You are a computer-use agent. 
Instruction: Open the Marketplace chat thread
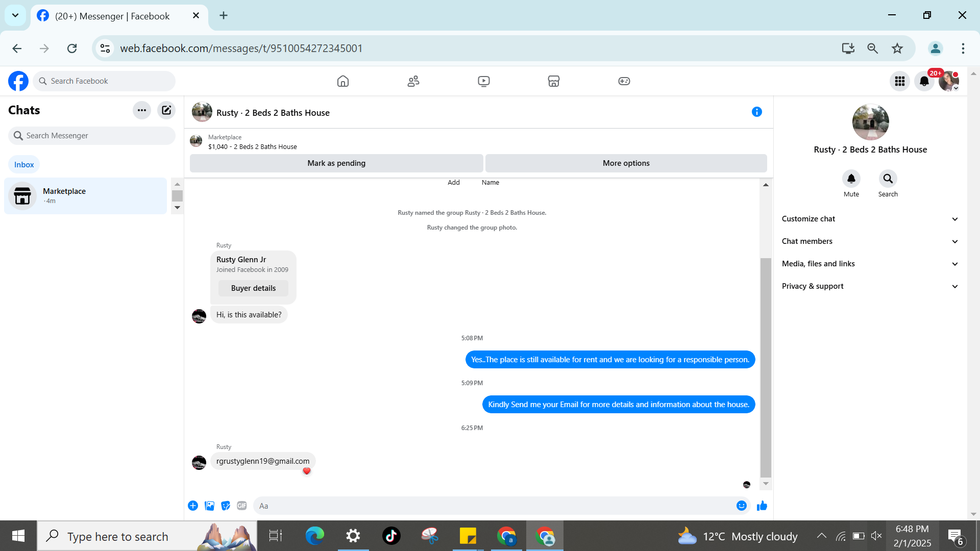tap(85, 196)
